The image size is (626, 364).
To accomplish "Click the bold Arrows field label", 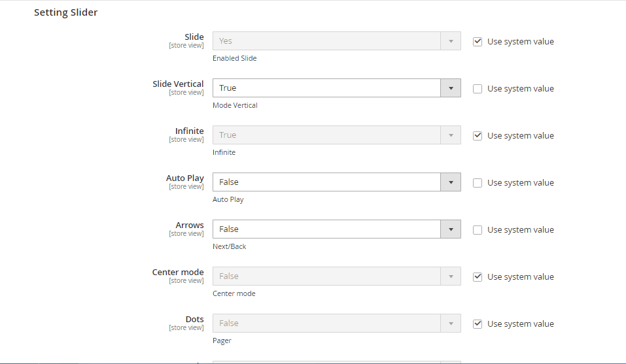I will click(x=189, y=225).
